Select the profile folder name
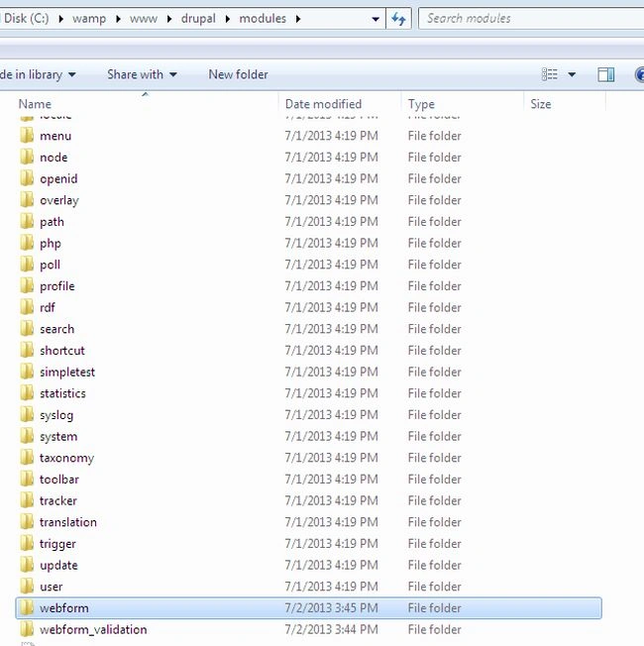The height and width of the screenshot is (646, 644). pyautogui.click(x=57, y=286)
